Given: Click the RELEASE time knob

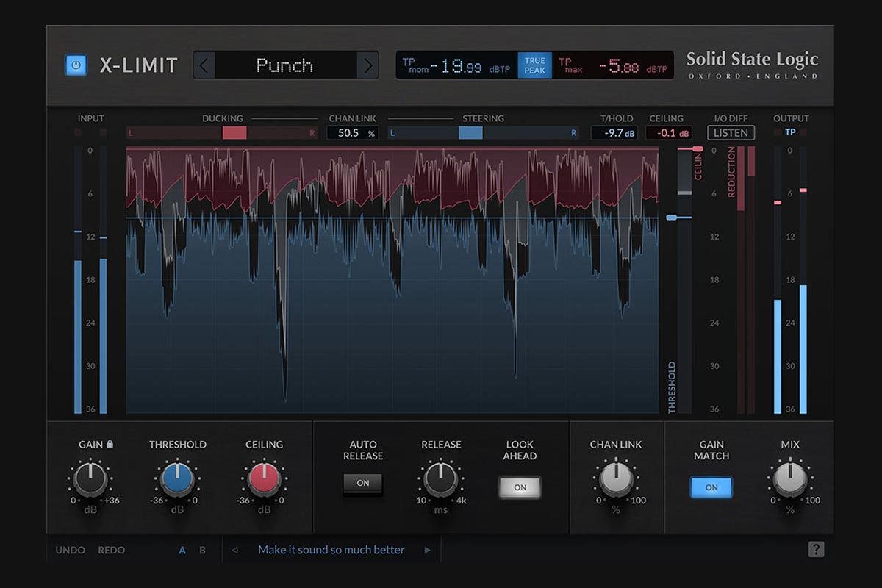Looking at the screenshot, I should pyautogui.click(x=440, y=480).
